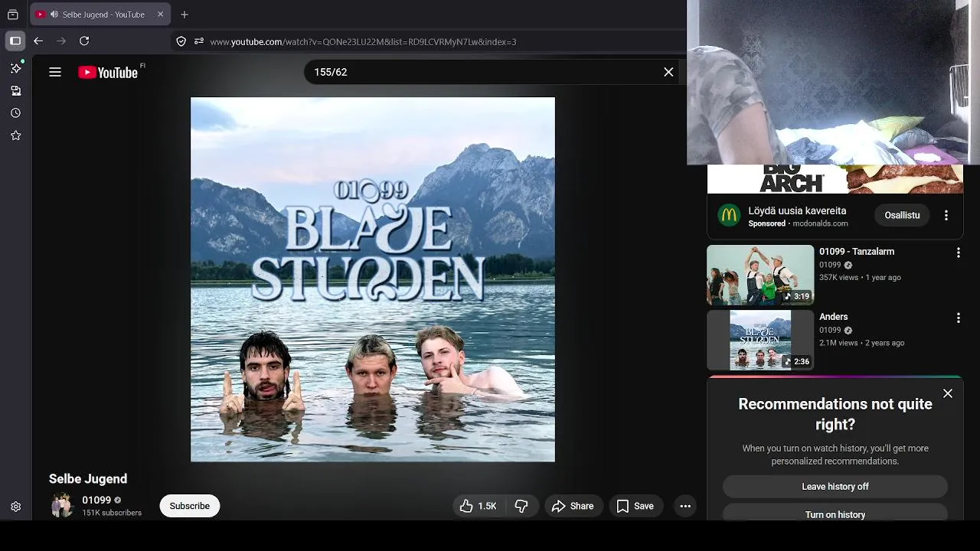The width and height of the screenshot is (980, 551).
Task: Open the 01099 channel name link
Action: pyautogui.click(x=96, y=500)
